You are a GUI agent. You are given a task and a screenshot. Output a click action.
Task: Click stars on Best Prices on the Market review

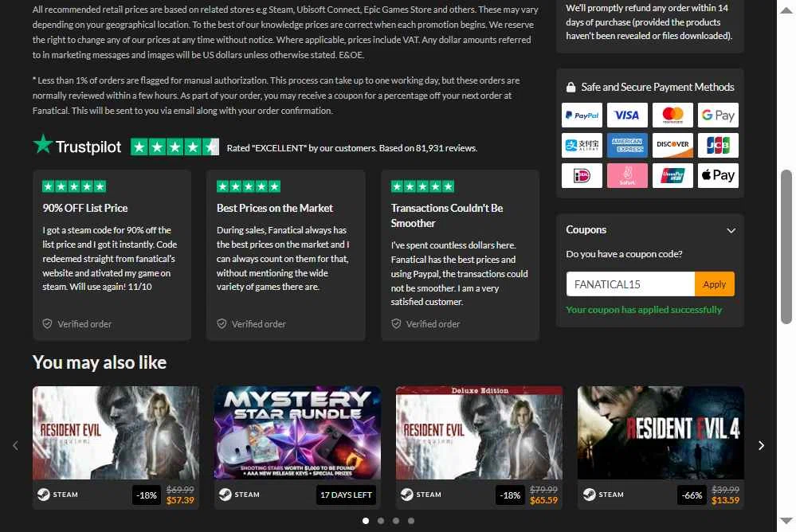[x=249, y=186]
